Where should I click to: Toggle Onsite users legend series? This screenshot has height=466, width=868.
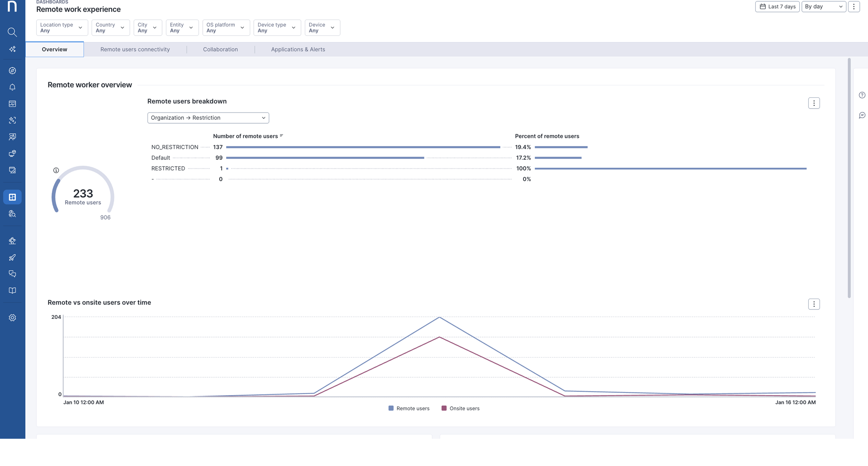460,408
